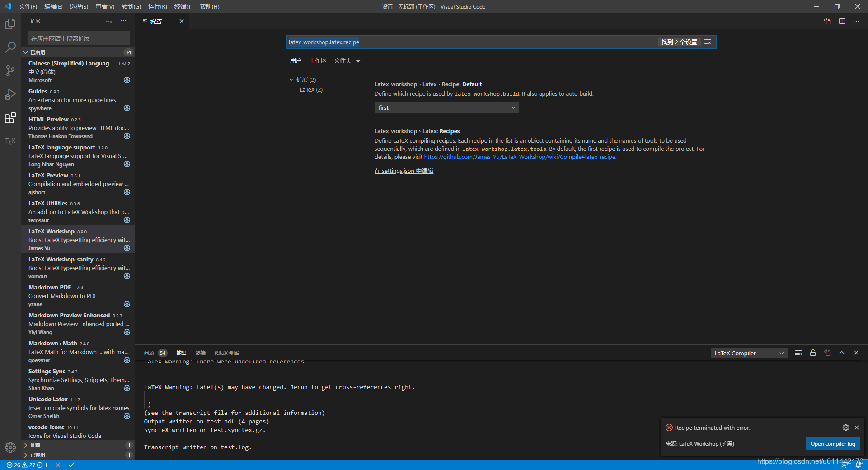Close the Settings editor tab
This screenshot has height=470, width=868.
coord(182,21)
